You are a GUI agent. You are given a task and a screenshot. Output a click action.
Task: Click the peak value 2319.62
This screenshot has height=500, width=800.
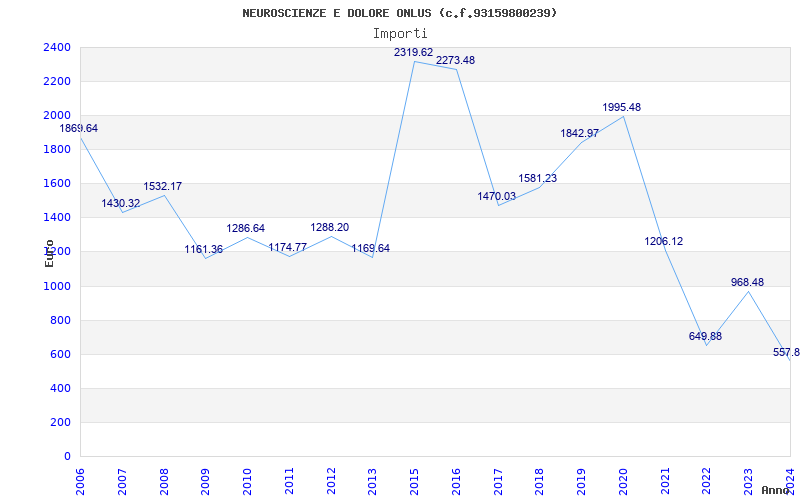click(413, 52)
